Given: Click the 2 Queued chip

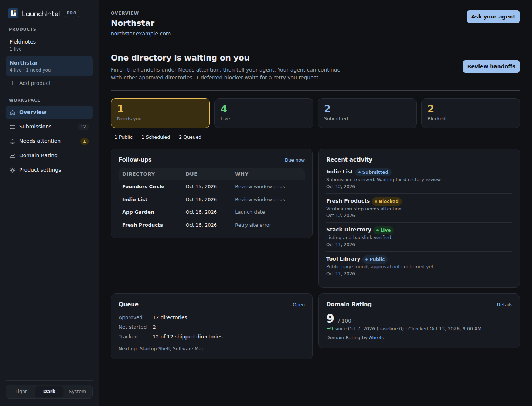Looking at the screenshot, I should coord(190,137).
